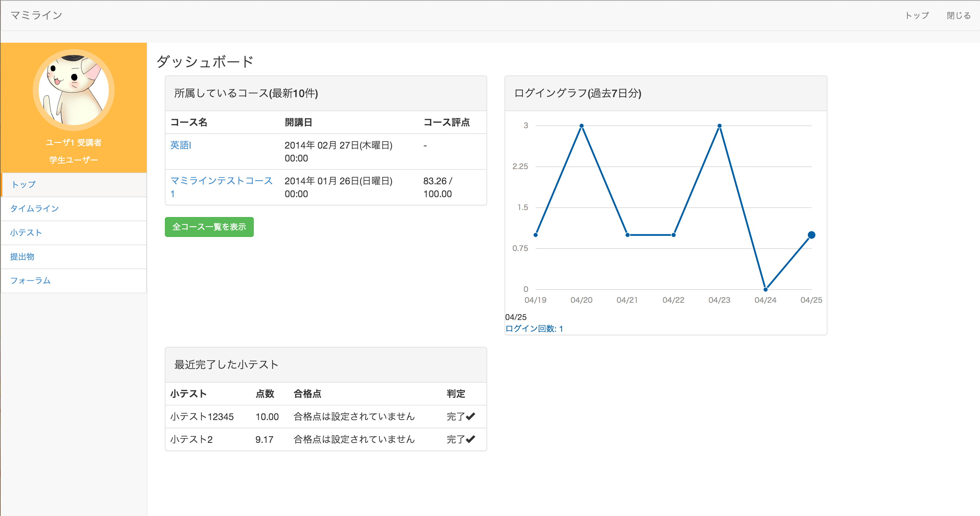
Task: Click the マミライン brand logo text
Action: coord(36,15)
